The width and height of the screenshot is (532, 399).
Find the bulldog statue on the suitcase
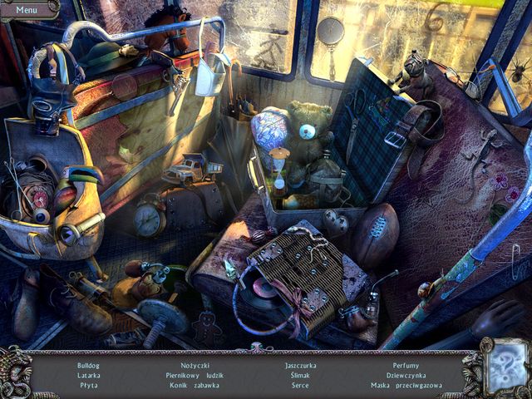416,73
